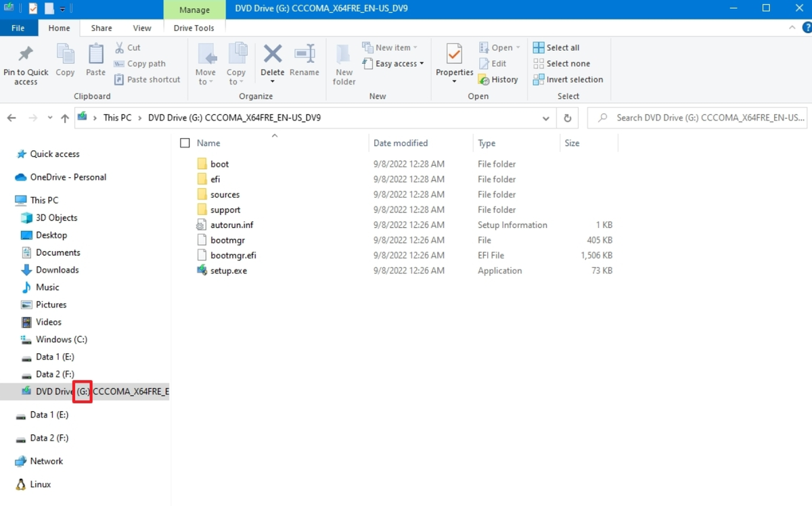Open the Drive Tools tab
812x506 pixels.
click(x=194, y=28)
